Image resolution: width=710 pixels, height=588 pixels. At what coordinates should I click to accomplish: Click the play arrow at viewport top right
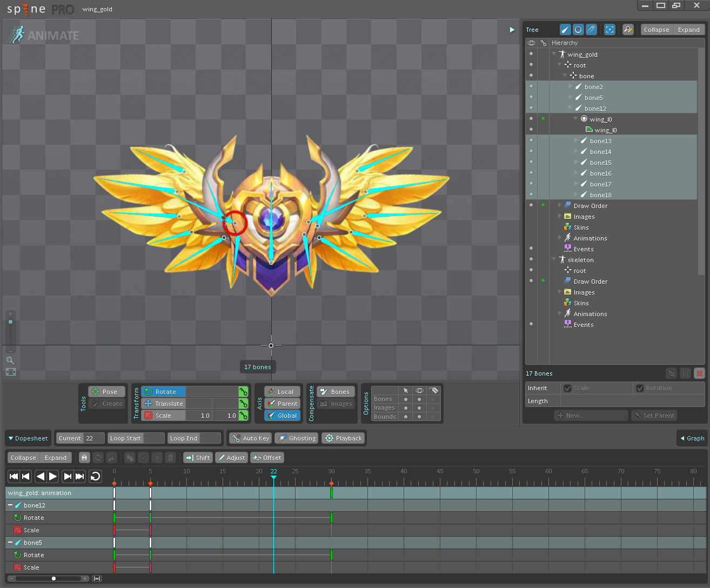tap(512, 30)
